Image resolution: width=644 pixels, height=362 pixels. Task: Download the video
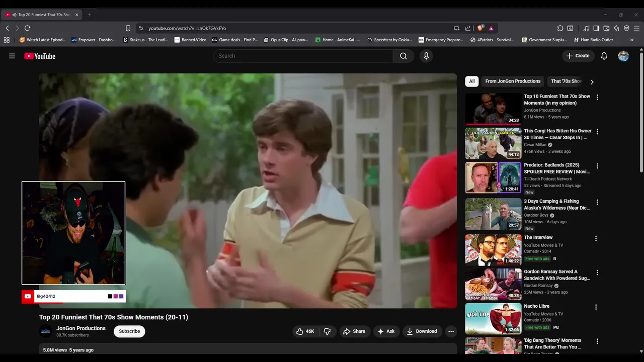coord(422,331)
